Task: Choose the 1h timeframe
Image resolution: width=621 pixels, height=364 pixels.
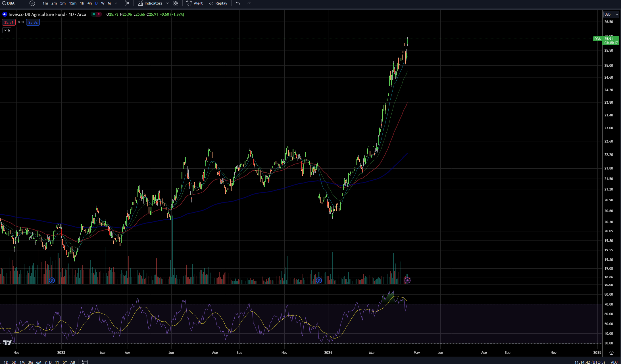Action: point(82,3)
